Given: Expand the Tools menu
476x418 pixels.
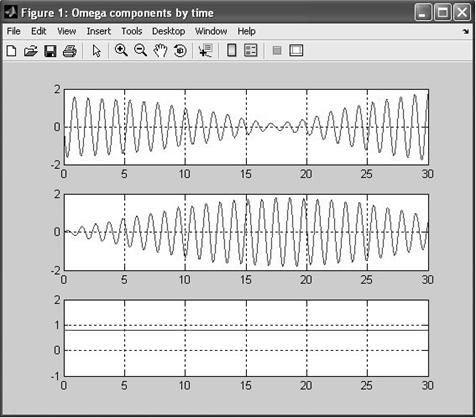Looking at the screenshot, I should 132,31.
